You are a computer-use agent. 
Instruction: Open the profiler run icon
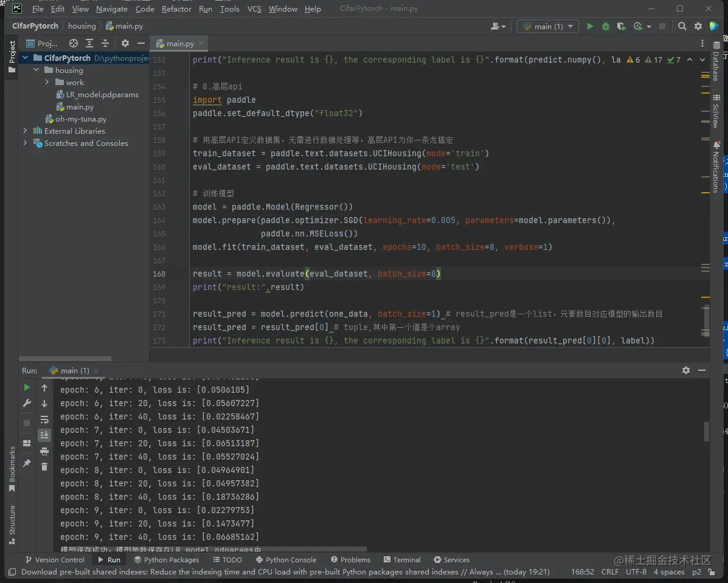point(638,27)
